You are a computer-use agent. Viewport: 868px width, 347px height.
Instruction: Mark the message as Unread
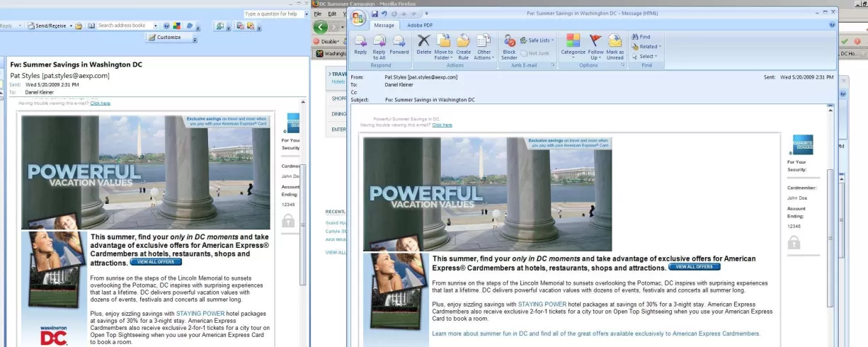(615, 44)
